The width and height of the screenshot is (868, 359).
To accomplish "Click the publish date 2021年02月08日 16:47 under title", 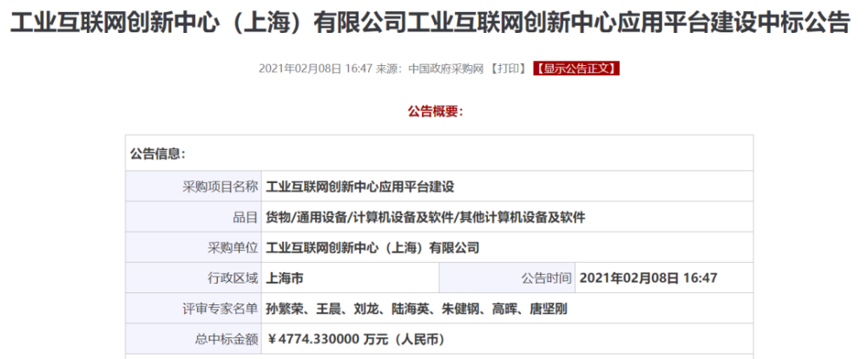I will pyautogui.click(x=315, y=69).
